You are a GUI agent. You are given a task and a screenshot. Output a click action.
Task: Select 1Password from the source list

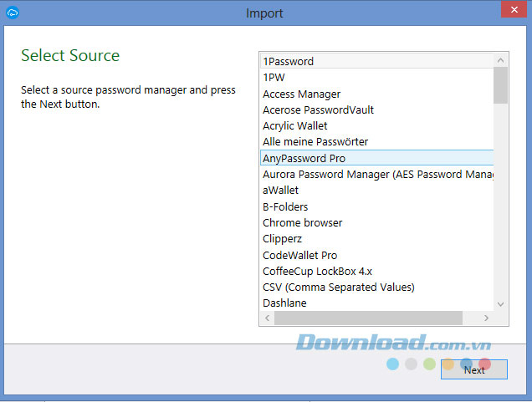click(377, 61)
